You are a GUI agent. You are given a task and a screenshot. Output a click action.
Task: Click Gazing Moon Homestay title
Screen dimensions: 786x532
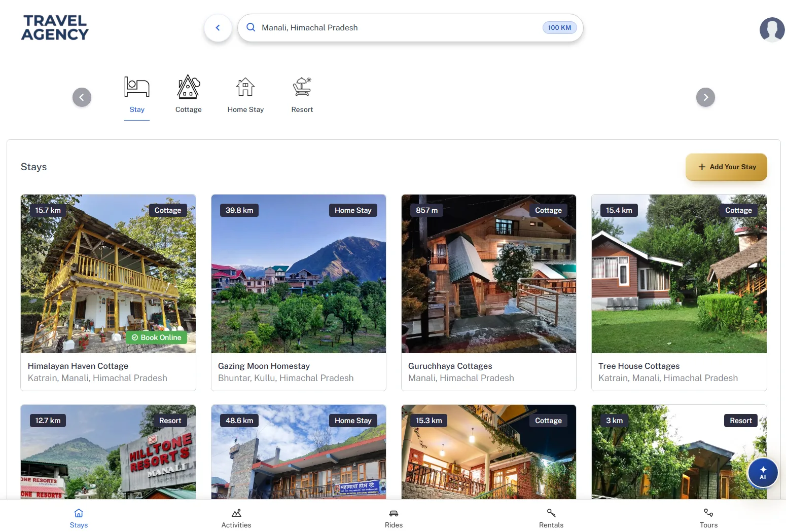264,366
